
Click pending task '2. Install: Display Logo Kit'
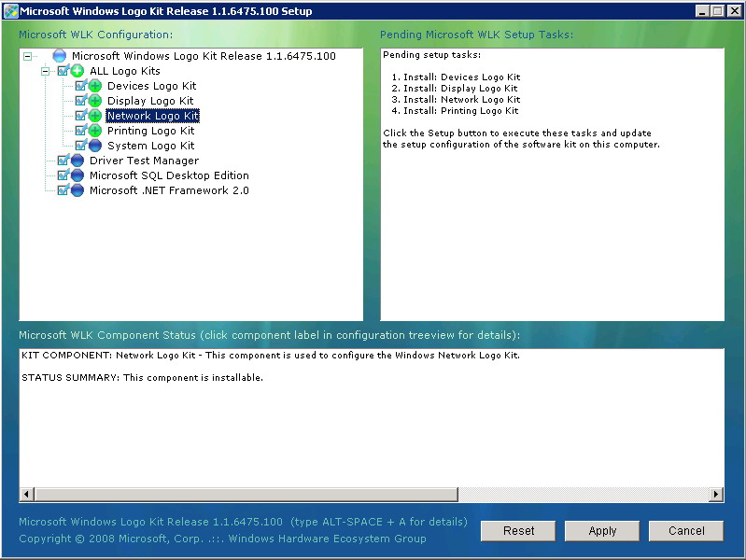click(455, 88)
